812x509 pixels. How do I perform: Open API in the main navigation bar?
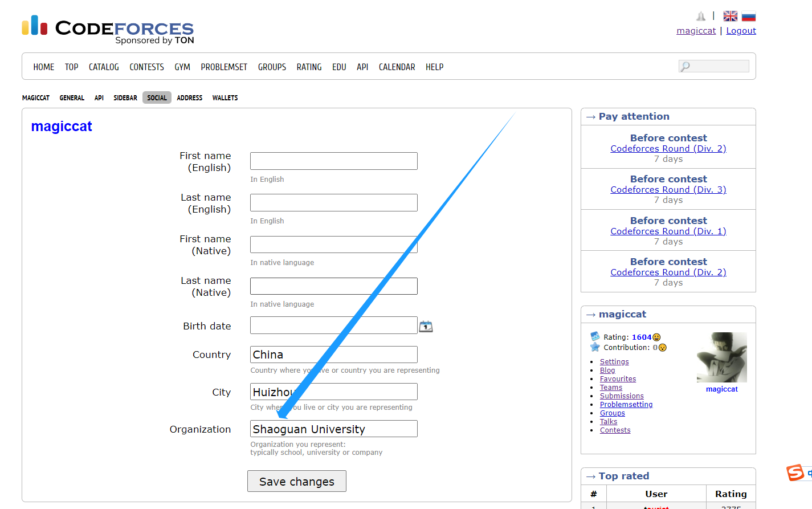[x=362, y=67]
